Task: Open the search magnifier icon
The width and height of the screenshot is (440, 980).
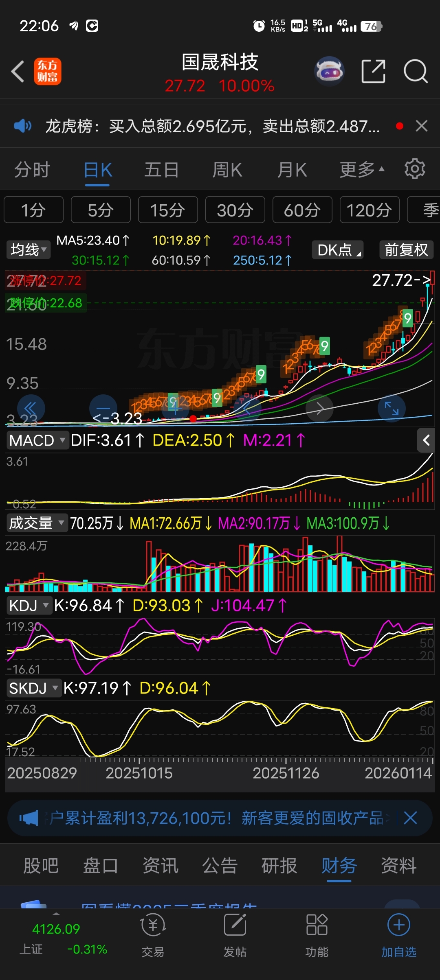Action: pyautogui.click(x=415, y=71)
